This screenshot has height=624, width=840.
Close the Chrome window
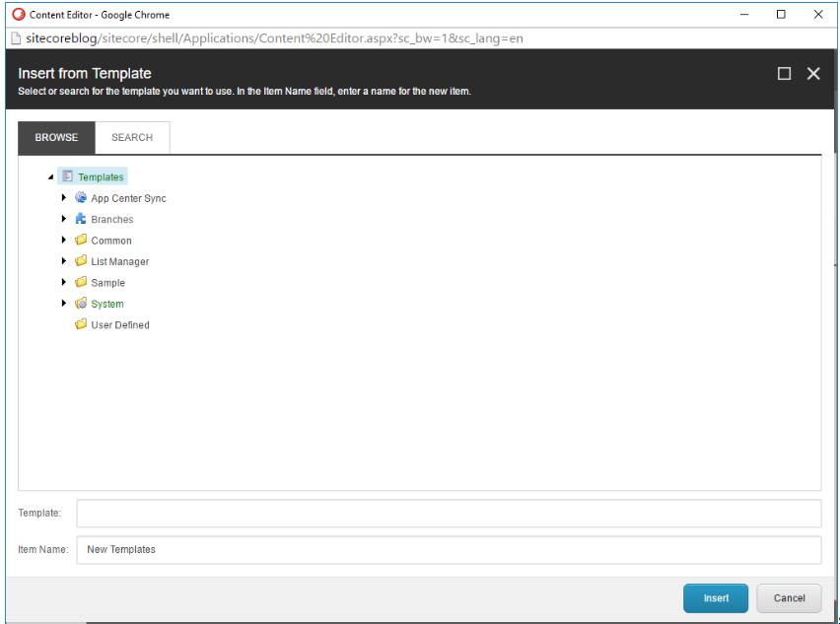point(818,15)
